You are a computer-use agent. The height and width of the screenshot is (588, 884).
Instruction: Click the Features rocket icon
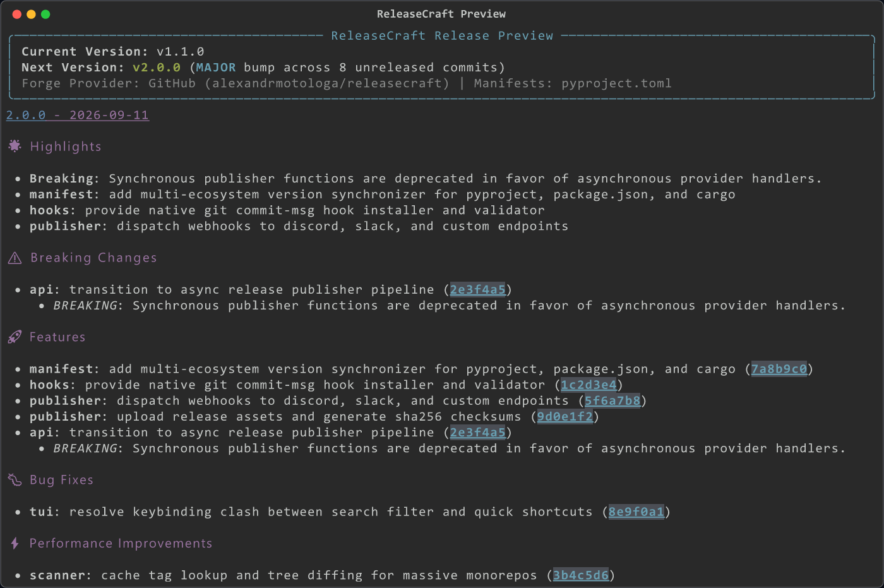[15, 337]
